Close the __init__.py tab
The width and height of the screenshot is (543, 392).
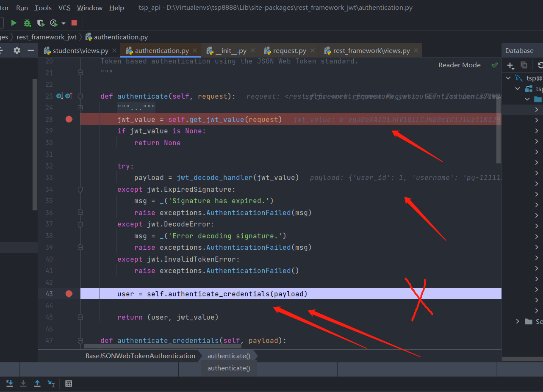point(253,51)
